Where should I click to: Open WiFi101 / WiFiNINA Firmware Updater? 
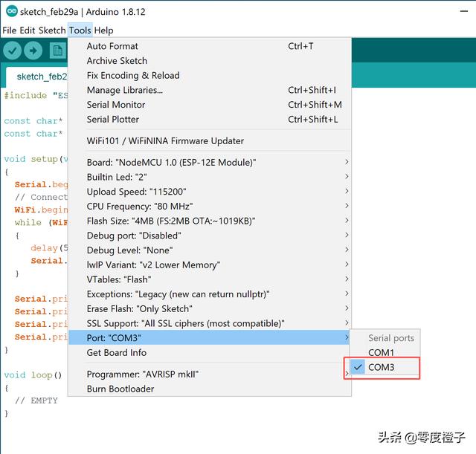pyautogui.click(x=210, y=140)
